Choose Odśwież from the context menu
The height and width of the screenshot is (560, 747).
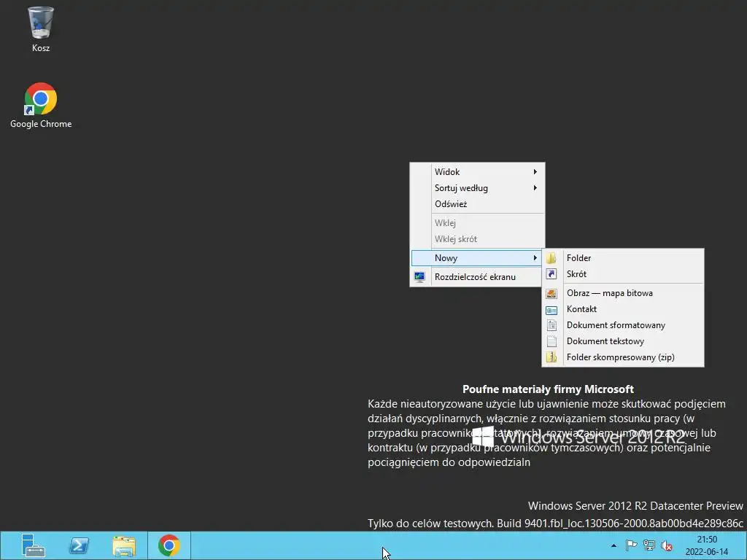pyautogui.click(x=477, y=204)
